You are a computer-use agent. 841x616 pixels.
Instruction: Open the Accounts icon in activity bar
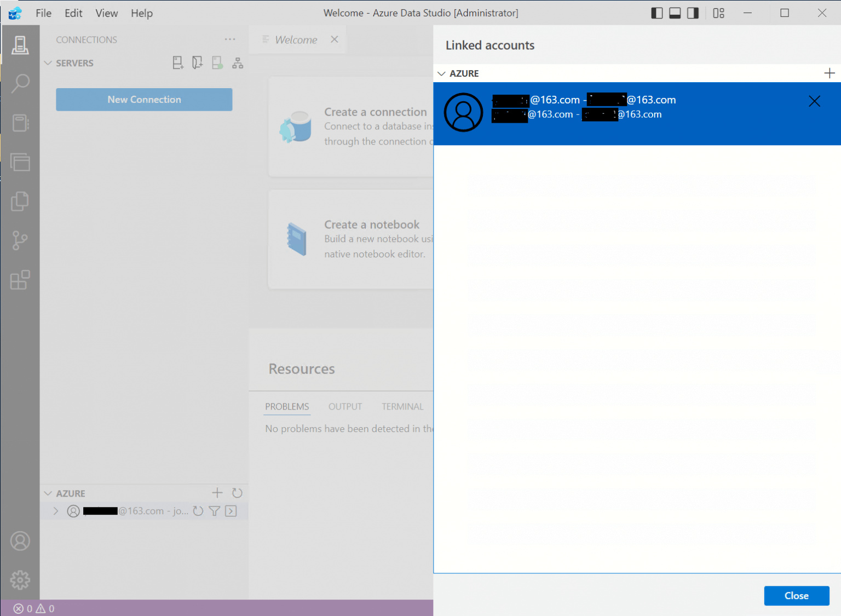click(20, 541)
